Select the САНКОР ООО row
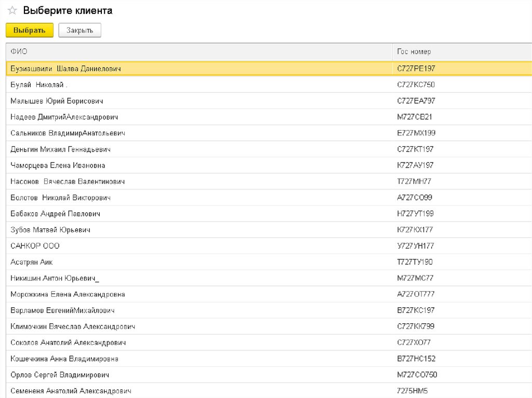The height and width of the screenshot is (398, 532). click(35, 245)
